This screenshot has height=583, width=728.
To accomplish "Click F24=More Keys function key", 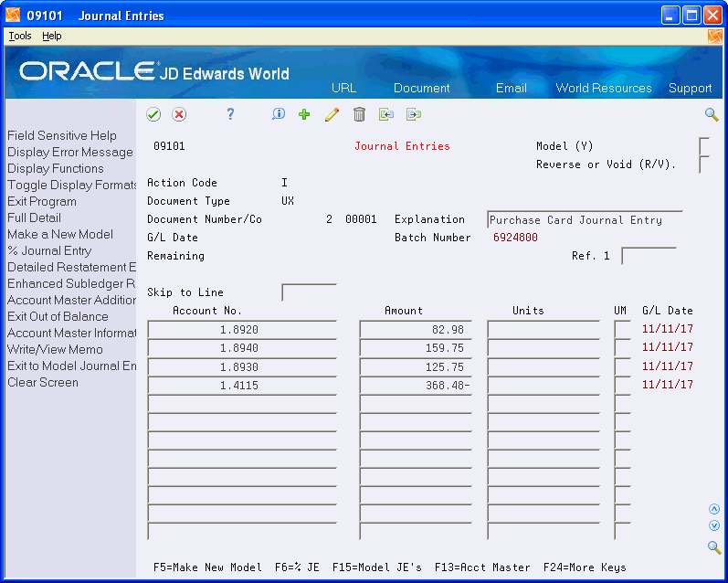I will pyautogui.click(x=585, y=567).
